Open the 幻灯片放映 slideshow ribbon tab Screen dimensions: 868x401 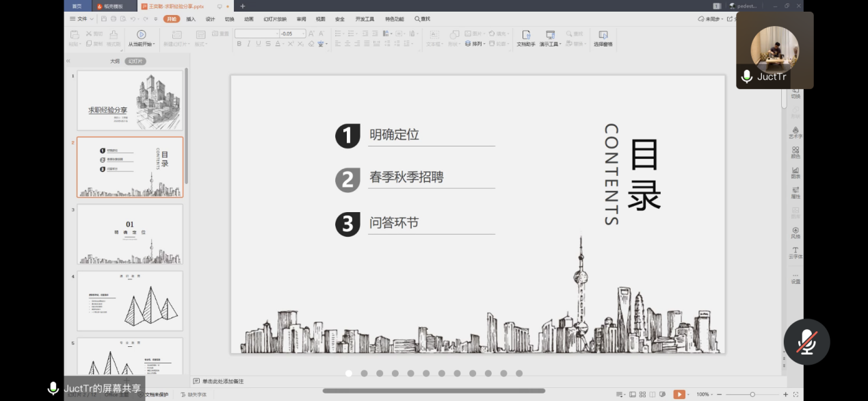click(275, 19)
